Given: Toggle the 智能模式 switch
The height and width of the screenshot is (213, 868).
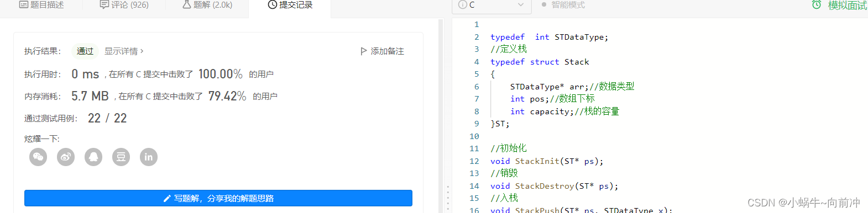Looking at the screenshot, I should (x=563, y=5).
